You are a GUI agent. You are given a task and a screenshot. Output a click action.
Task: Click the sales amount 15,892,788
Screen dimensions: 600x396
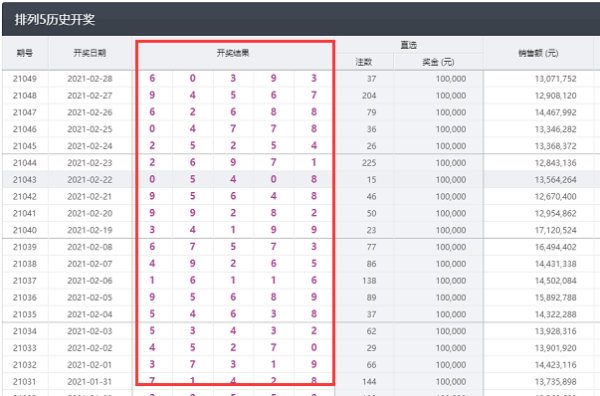pos(556,298)
